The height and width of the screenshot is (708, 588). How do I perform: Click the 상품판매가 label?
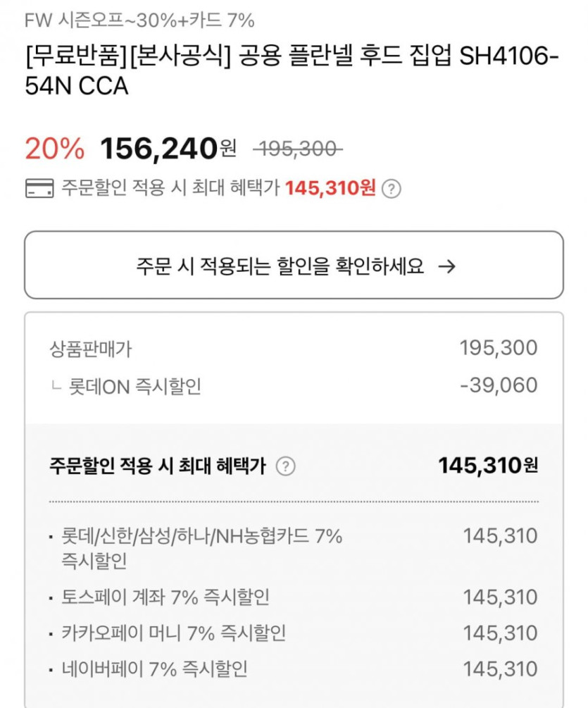[90, 348]
